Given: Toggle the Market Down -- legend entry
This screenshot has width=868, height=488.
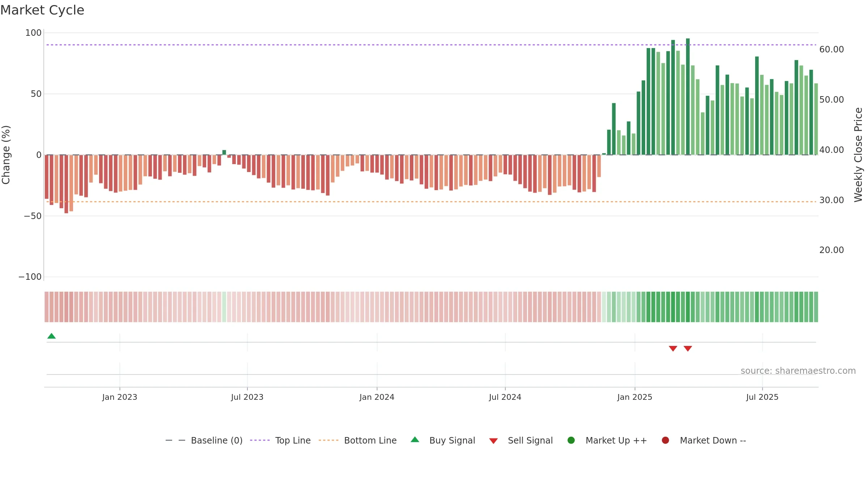Looking at the screenshot, I should (704, 440).
